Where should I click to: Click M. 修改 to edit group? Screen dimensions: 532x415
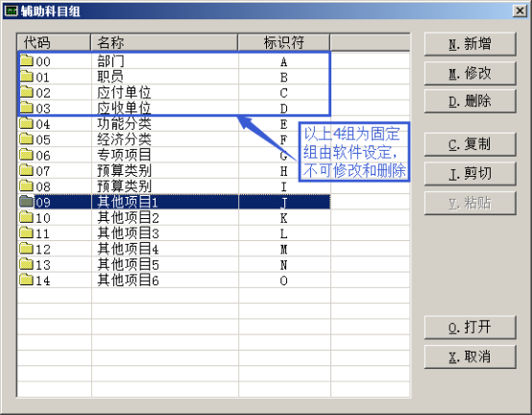(471, 73)
